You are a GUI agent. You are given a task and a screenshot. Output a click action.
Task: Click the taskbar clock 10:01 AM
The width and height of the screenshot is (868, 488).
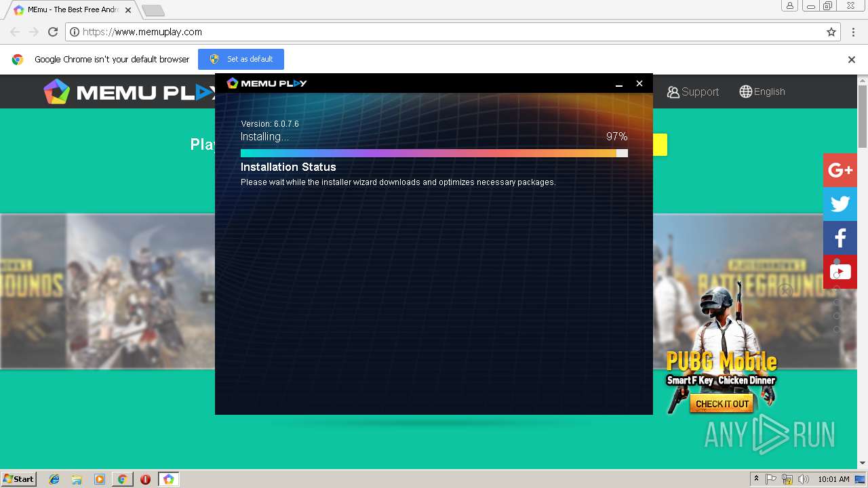[x=833, y=479]
